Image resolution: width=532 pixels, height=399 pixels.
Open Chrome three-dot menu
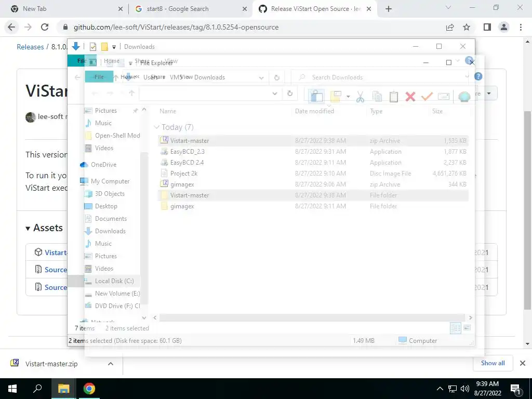pos(521,27)
